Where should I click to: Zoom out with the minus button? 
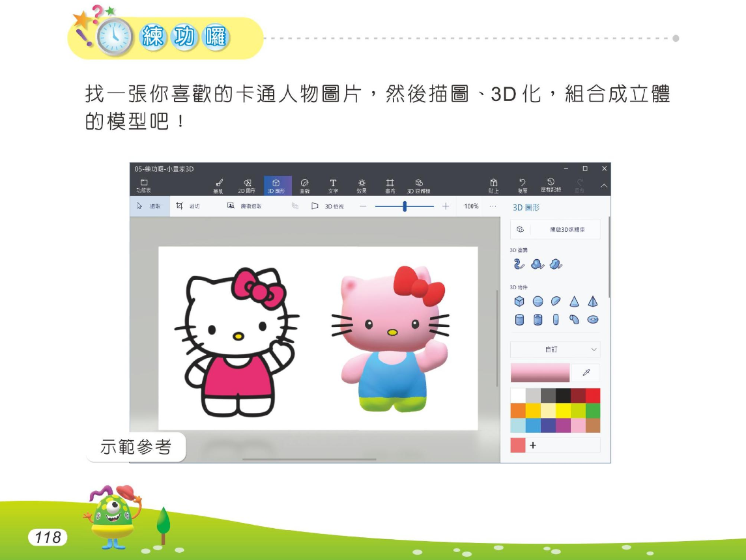[x=363, y=206]
